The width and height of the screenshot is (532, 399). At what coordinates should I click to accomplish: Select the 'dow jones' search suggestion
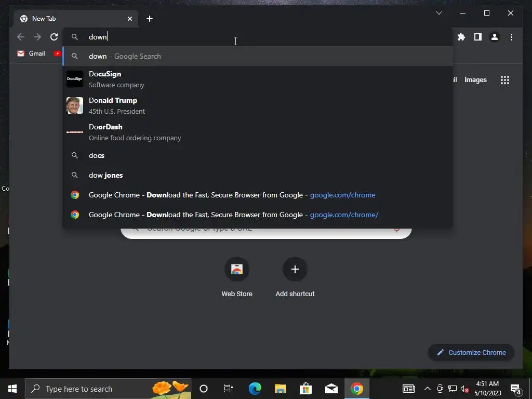coord(258,175)
